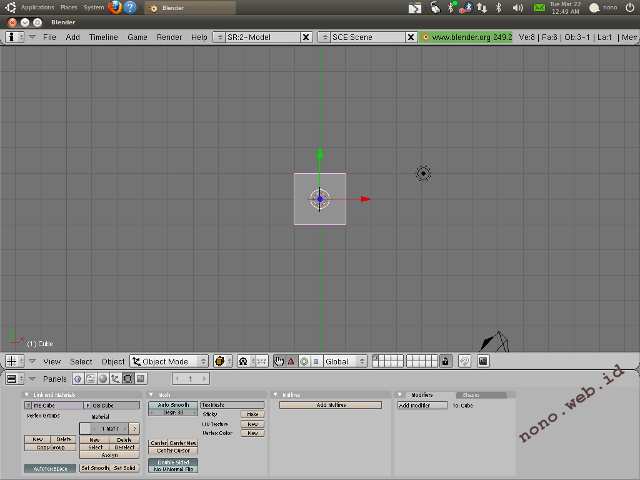Click Set Smooth button

(x=95, y=468)
